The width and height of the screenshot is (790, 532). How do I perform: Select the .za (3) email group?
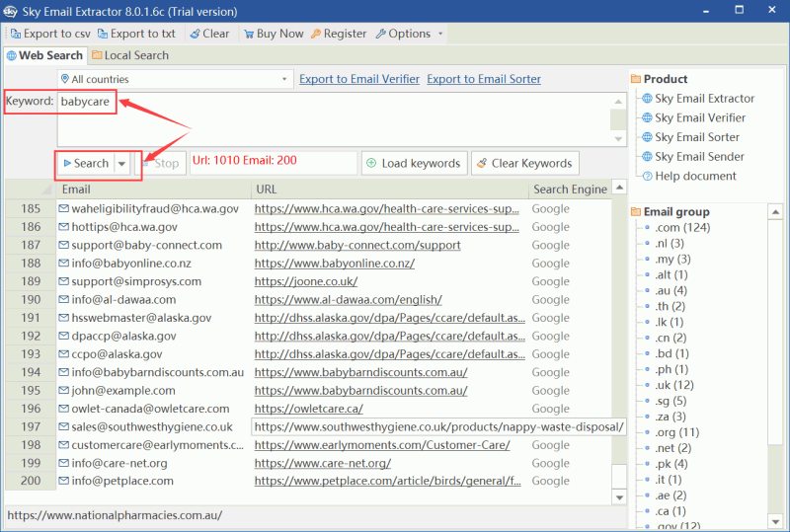click(671, 417)
